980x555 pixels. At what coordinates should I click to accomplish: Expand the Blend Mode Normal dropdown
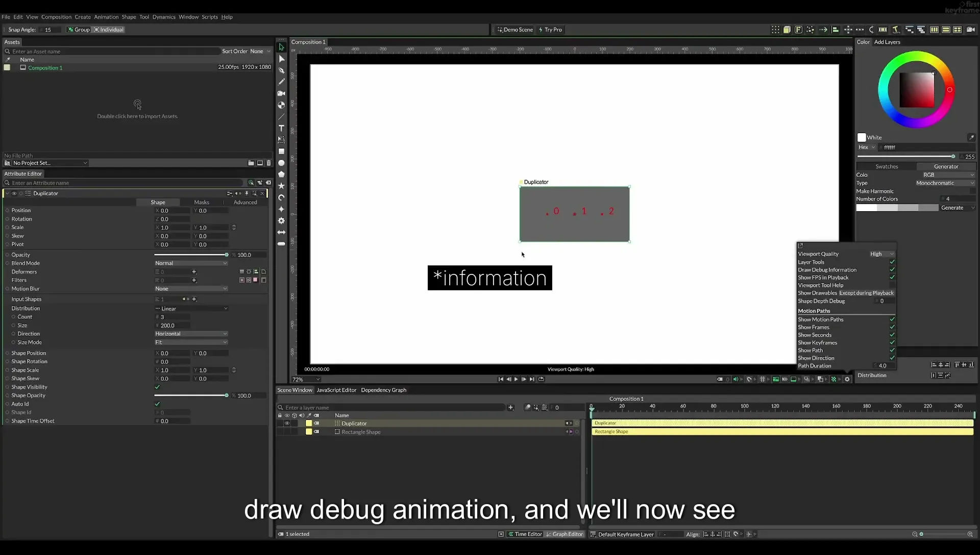coord(191,263)
